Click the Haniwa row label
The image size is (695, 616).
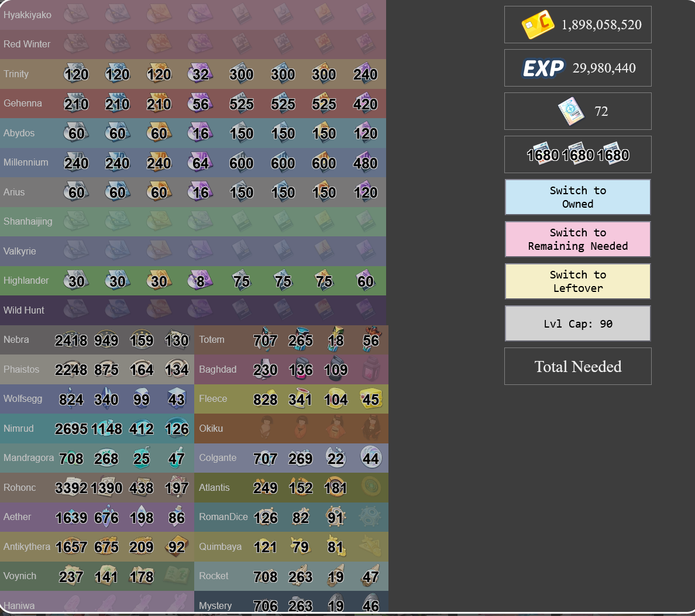click(19, 605)
